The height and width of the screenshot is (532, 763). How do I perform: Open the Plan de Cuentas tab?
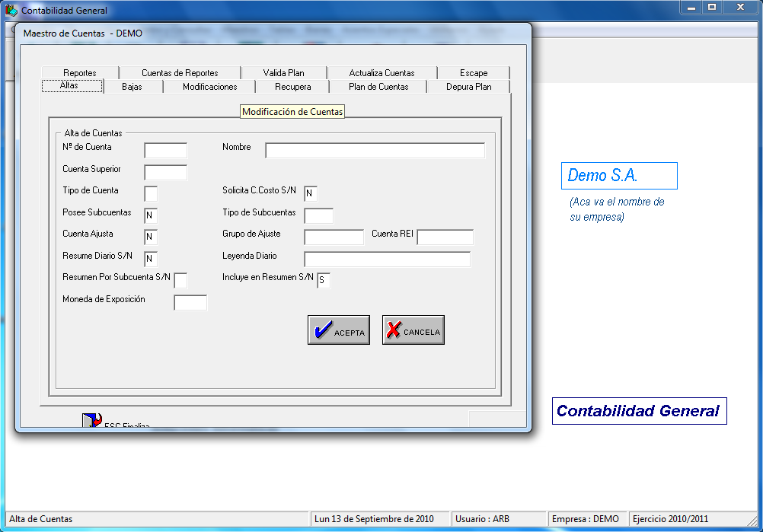(x=378, y=87)
